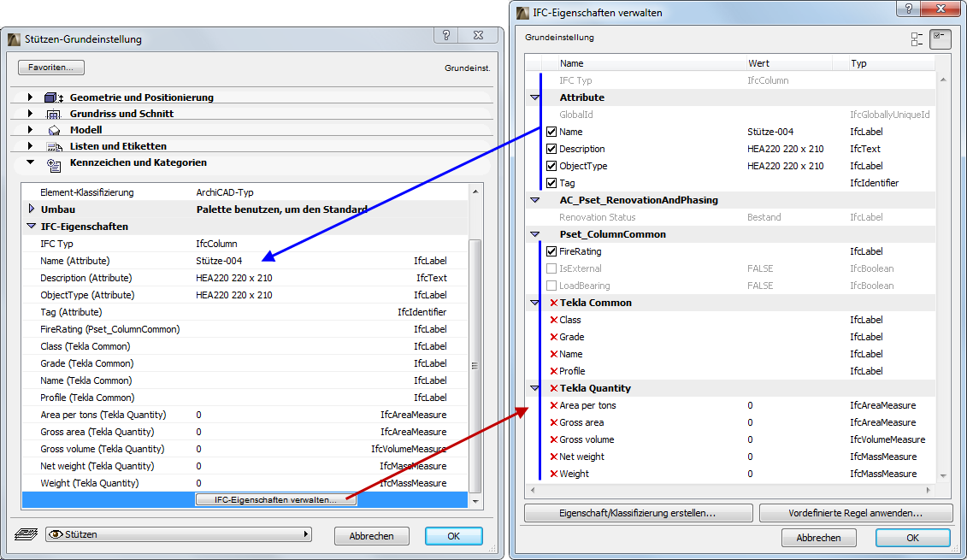
Task: Open the Stützen layer dropdown
Action: (179, 534)
